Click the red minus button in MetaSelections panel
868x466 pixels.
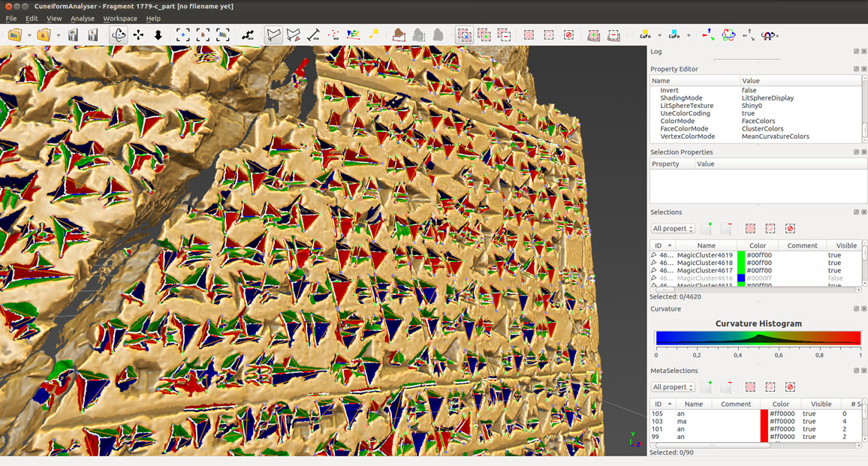point(726,386)
